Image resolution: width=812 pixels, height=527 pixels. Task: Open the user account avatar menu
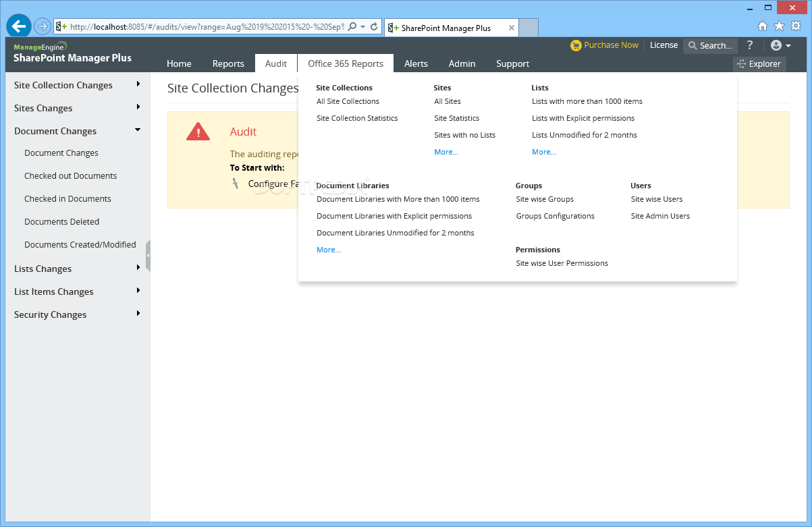pos(781,45)
